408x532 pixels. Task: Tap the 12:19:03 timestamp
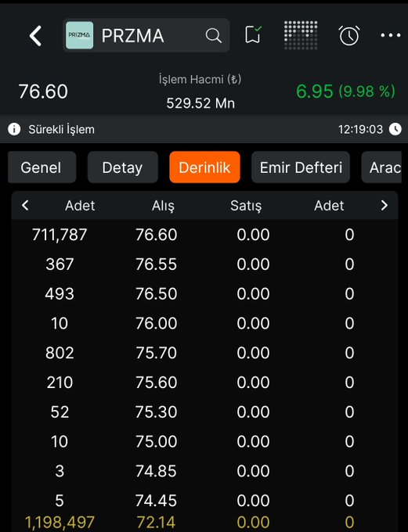[x=360, y=129]
